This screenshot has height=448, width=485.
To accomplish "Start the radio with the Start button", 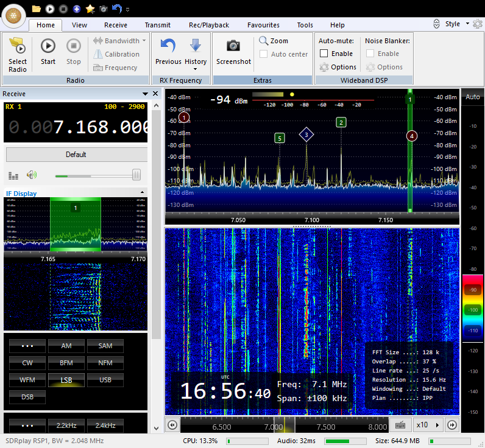I will coord(48,46).
